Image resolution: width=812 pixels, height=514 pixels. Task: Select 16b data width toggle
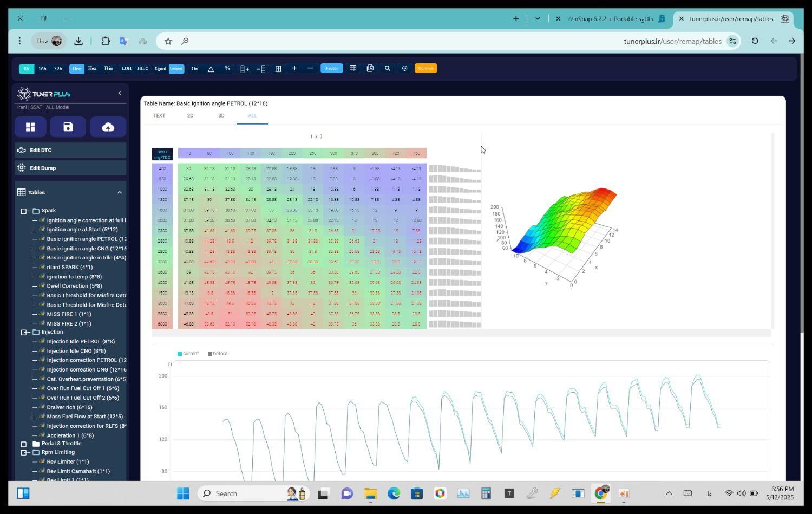coord(42,68)
